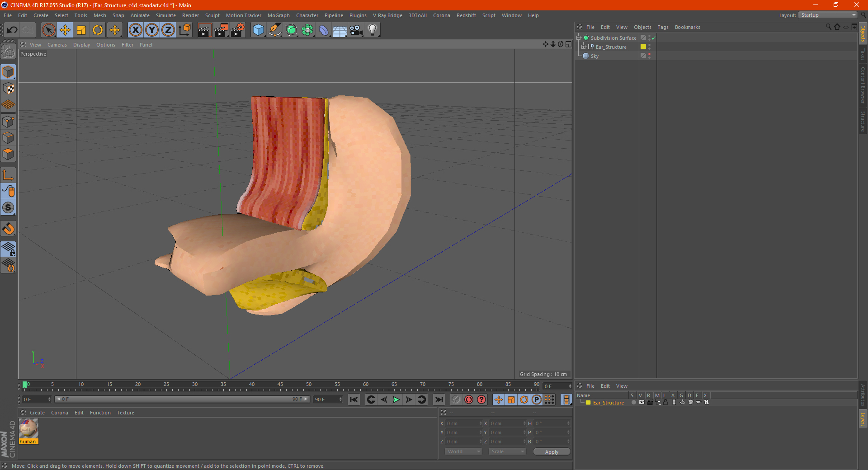Open Object Manager Tags menu
Viewport: 868px width, 470px height.
pyautogui.click(x=663, y=27)
